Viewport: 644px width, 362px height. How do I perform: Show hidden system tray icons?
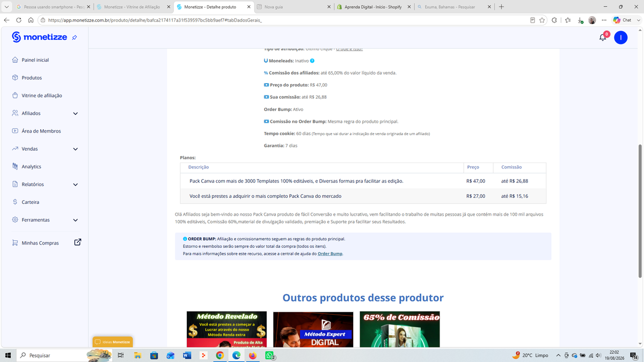click(559, 355)
